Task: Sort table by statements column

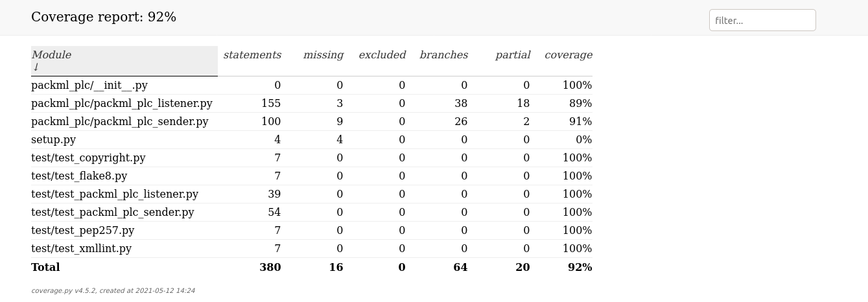Action: 252,55
